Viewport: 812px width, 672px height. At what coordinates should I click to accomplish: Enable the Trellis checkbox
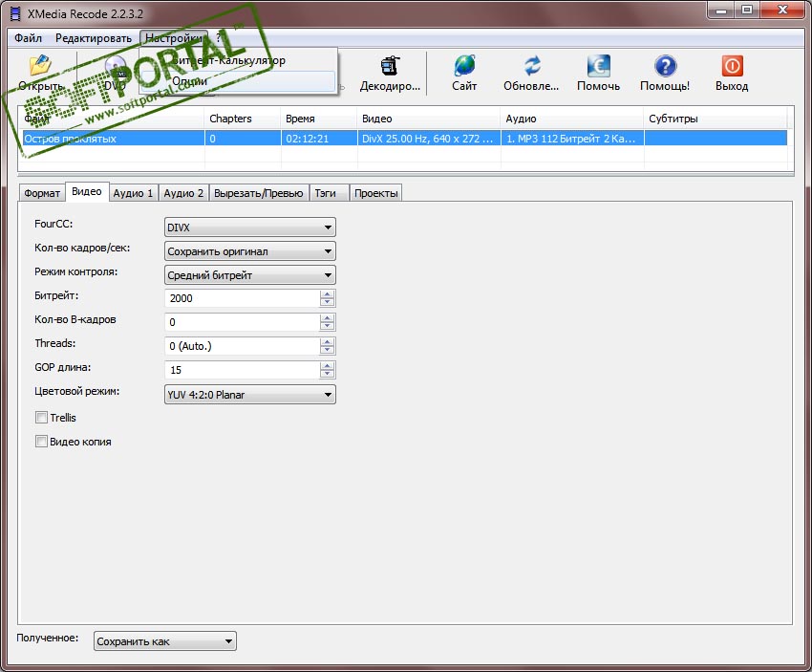click(x=41, y=418)
